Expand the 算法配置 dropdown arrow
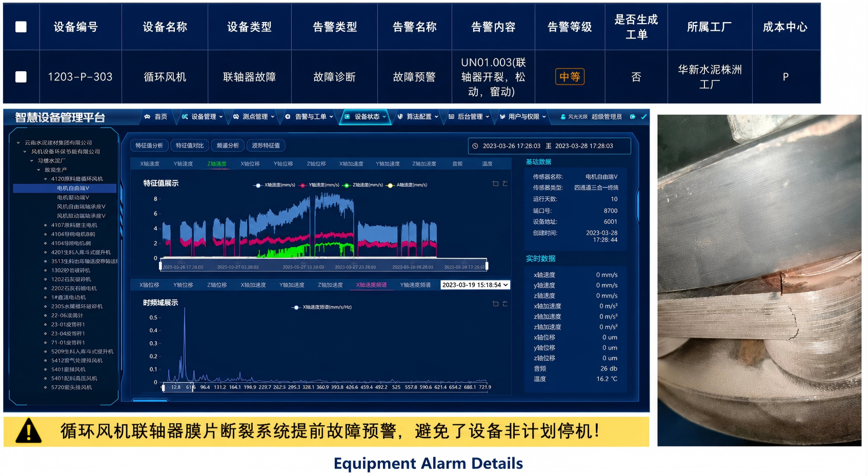Viewport: 868px width, 476px height. [x=436, y=117]
